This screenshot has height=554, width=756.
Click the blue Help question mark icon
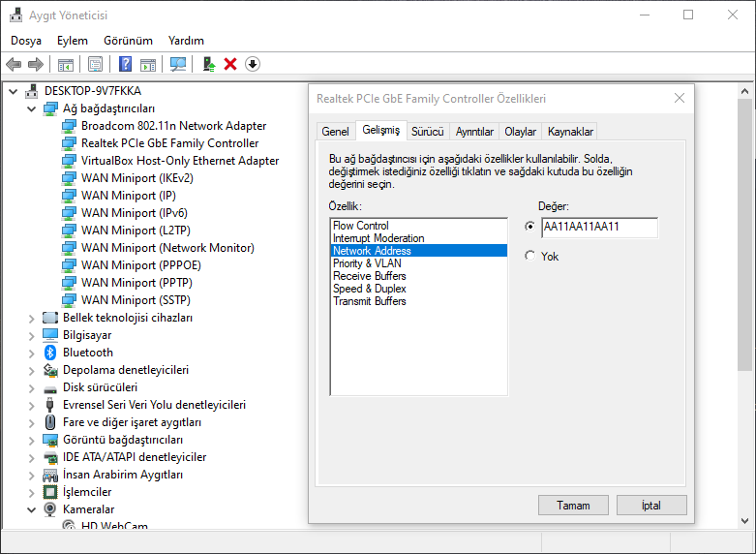coord(126,64)
